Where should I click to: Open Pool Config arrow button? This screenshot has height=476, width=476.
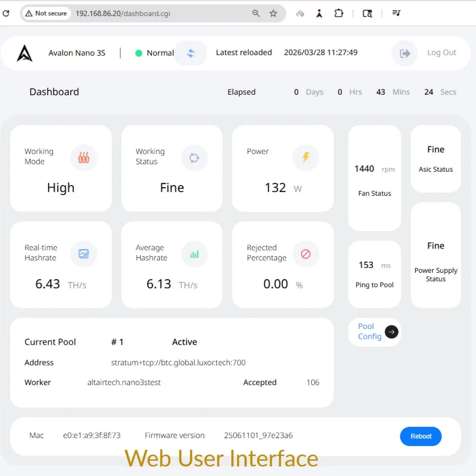click(x=391, y=332)
